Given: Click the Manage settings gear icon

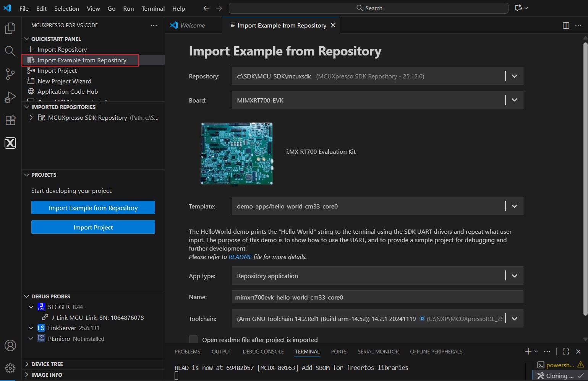Looking at the screenshot, I should [10, 368].
